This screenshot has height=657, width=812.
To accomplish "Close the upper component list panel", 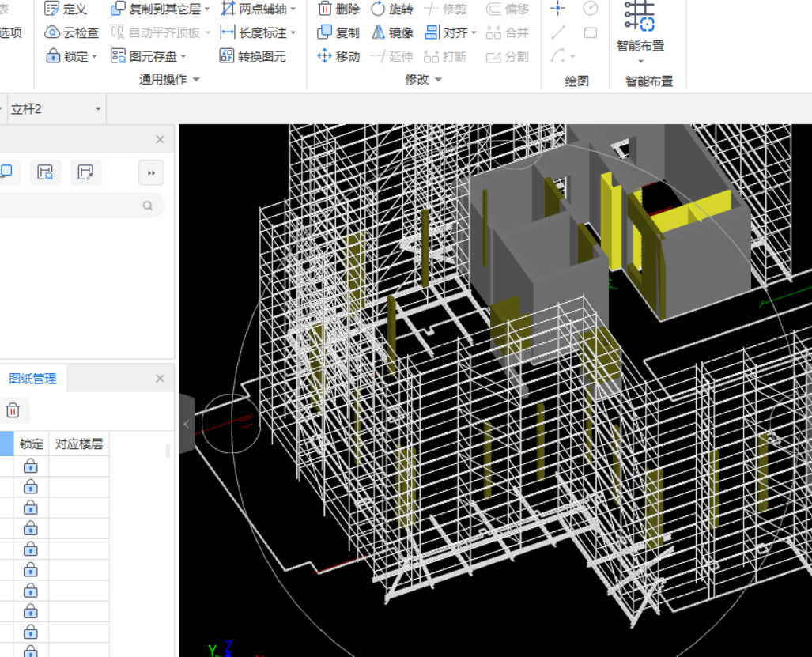I will pyautogui.click(x=160, y=139).
